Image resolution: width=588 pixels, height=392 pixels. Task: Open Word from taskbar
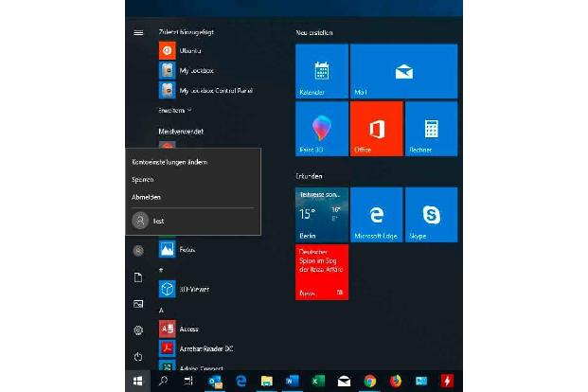[x=293, y=382]
